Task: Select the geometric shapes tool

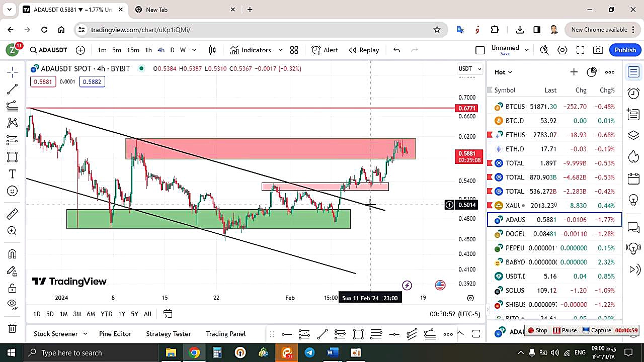Action: [13, 157]
